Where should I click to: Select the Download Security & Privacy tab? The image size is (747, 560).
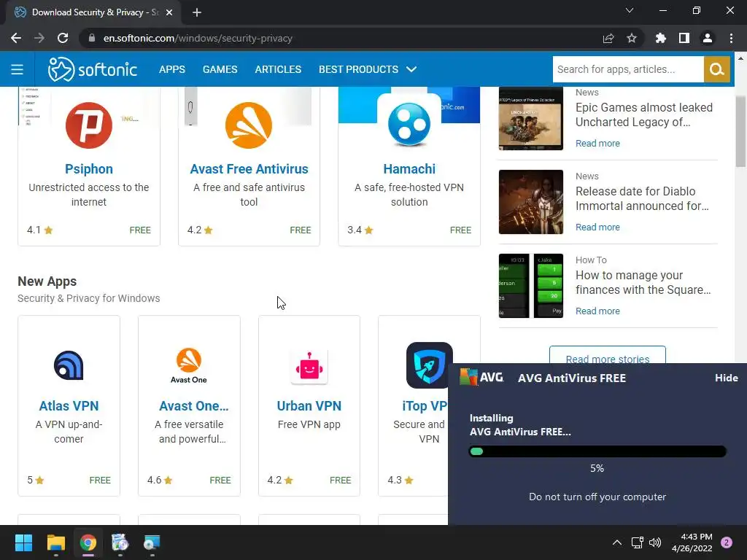coord(93,12)
